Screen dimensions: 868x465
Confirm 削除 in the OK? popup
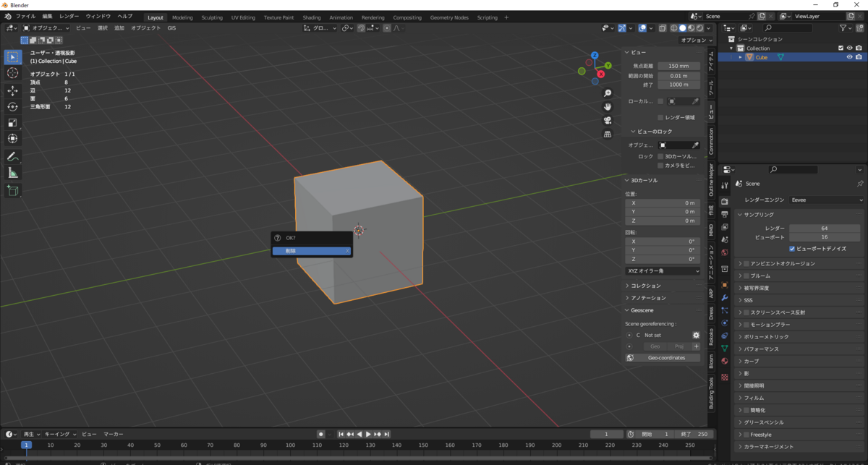(312, 251)
